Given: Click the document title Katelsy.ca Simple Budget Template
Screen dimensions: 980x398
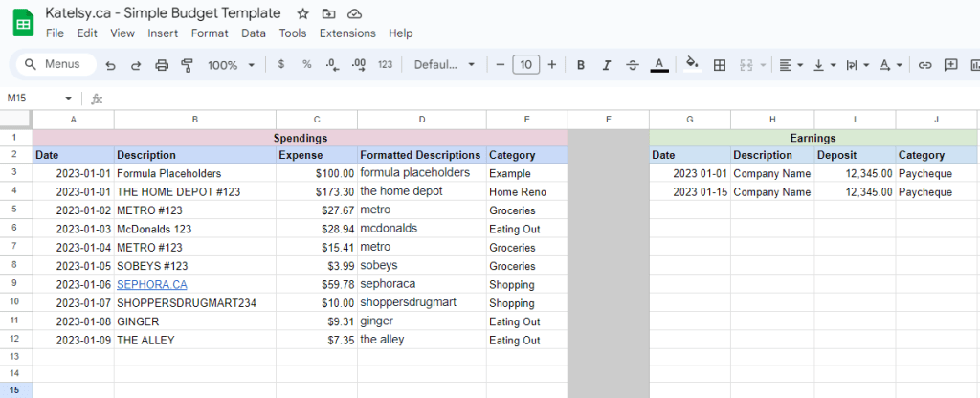Looking at the screenshot, I should [163, 13].
